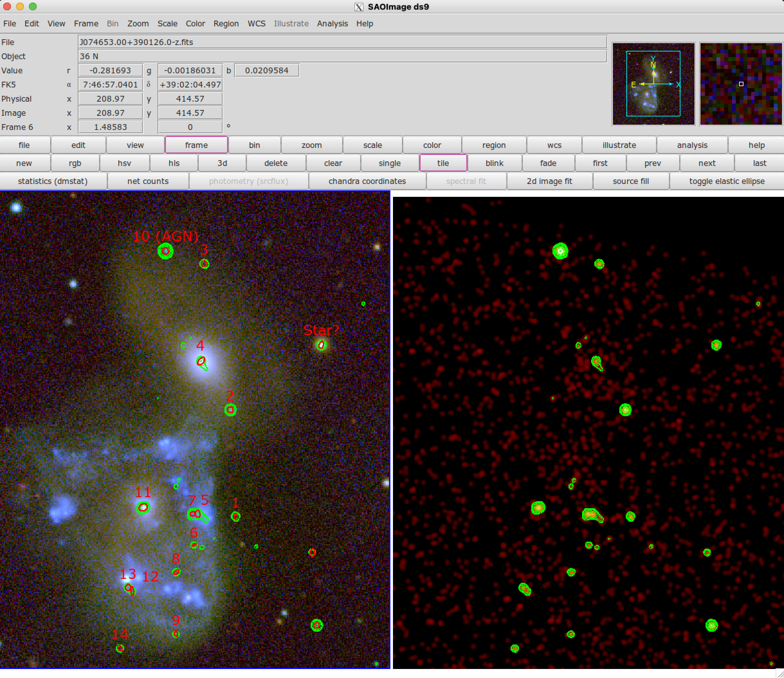Open the Scale menu

(x=168, y=23)
